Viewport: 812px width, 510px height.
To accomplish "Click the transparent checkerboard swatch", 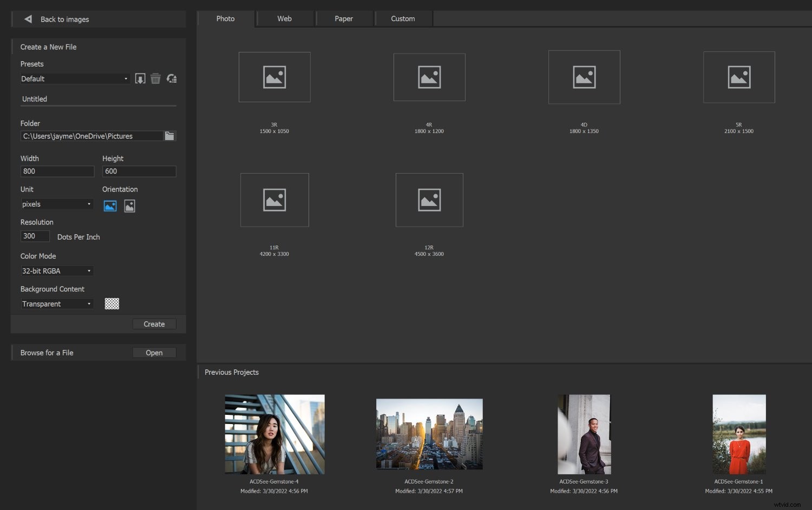I will 112,303.
